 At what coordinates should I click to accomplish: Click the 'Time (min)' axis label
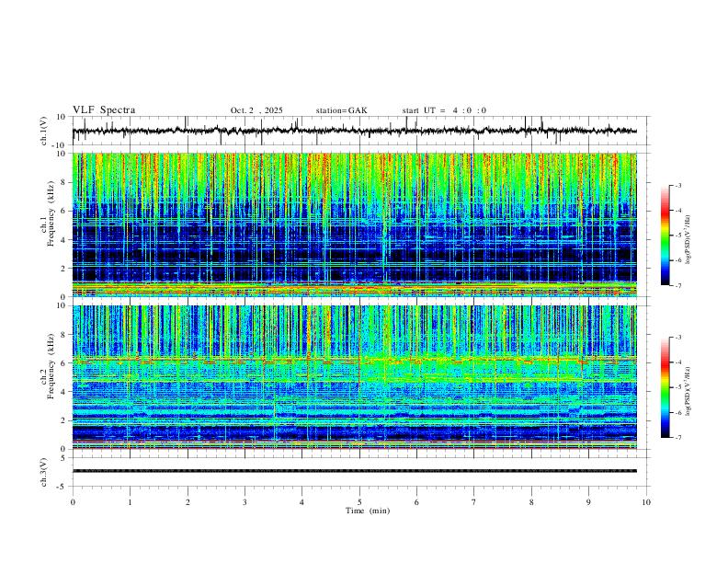click(368, 511)
